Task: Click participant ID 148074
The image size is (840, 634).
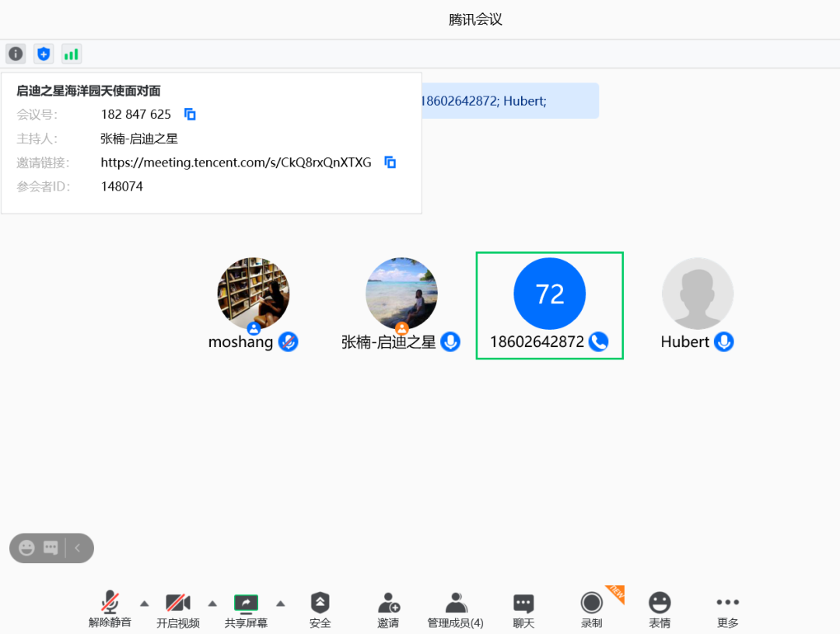Action: (121, 187)
